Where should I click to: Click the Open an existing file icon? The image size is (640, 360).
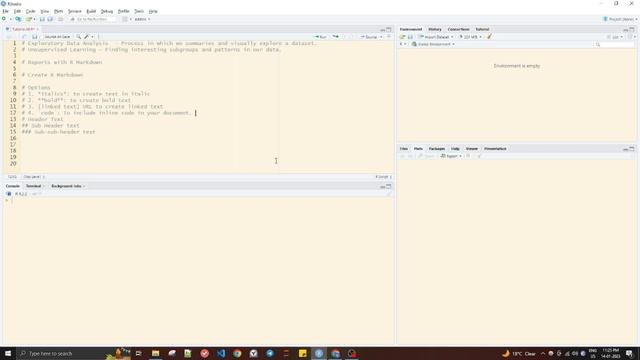coord(29,19)
